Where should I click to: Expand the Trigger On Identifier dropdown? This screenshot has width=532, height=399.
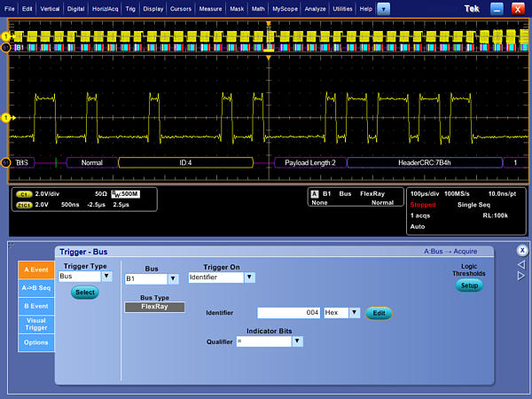[249, 278]
